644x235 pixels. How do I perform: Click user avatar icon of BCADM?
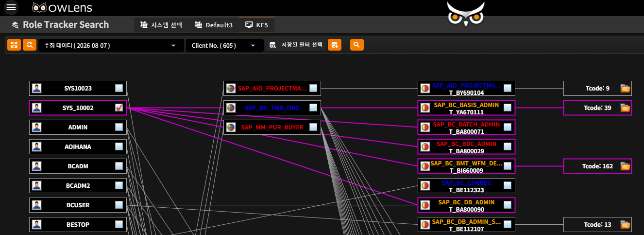36,166
